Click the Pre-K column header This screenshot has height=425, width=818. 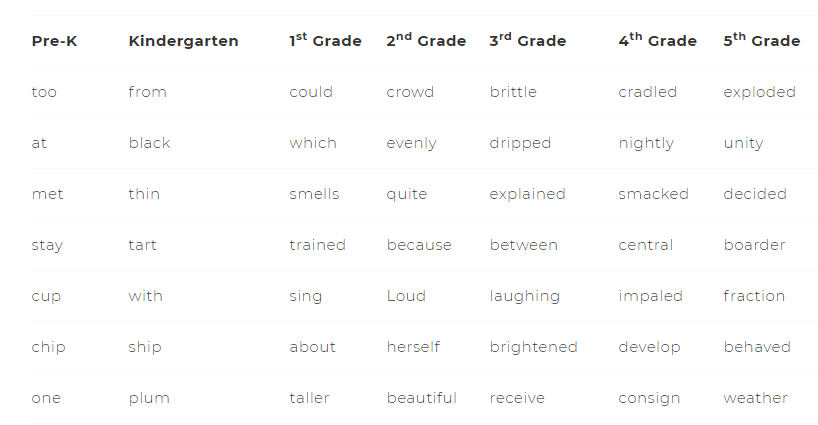tap(54, 41)
